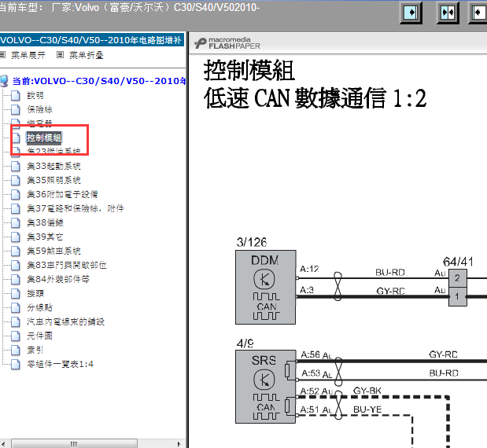Open 集36附加電子設備 in the tree
Viewport: 487px width, 448px height.
tap(62, 194)
